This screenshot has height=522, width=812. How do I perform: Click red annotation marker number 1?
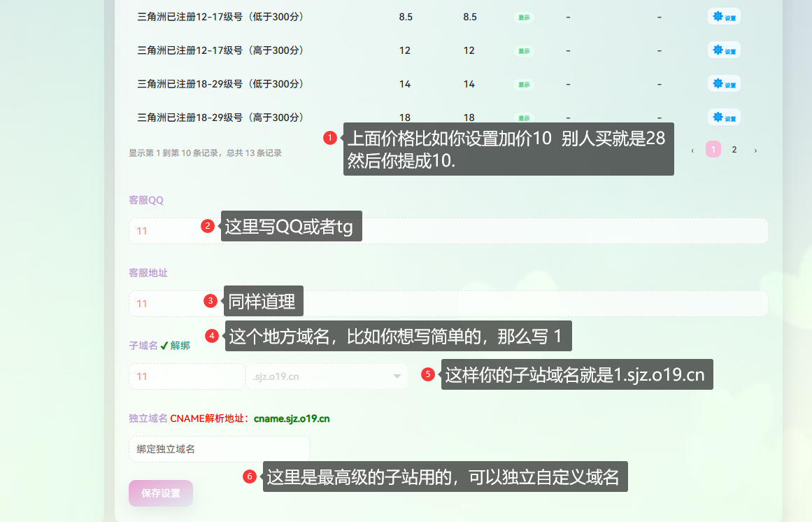click(x=329, y=138)
